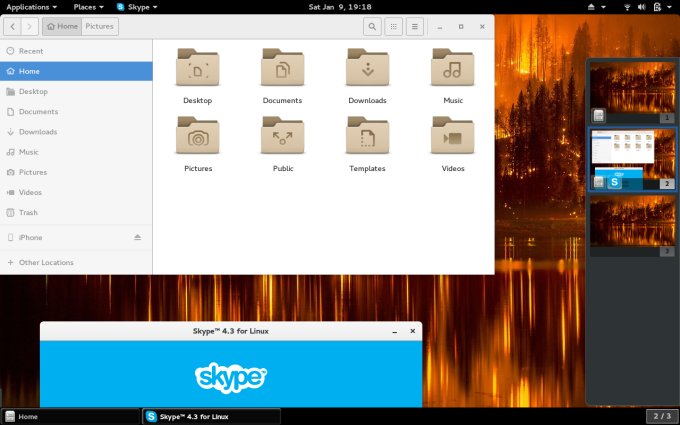This screenshot has height=425, width=680.
Task: Open the Skype app menu in top bar
Action: click(137, 7)
